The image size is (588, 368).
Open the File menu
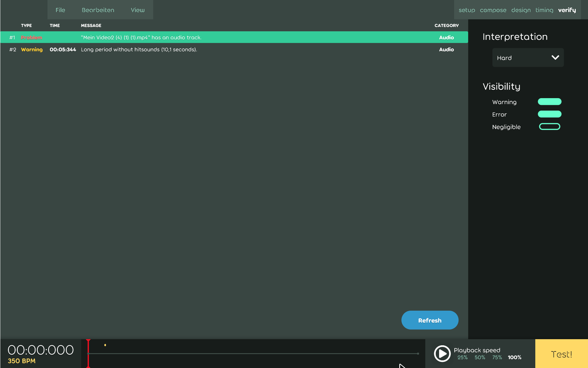60,10
